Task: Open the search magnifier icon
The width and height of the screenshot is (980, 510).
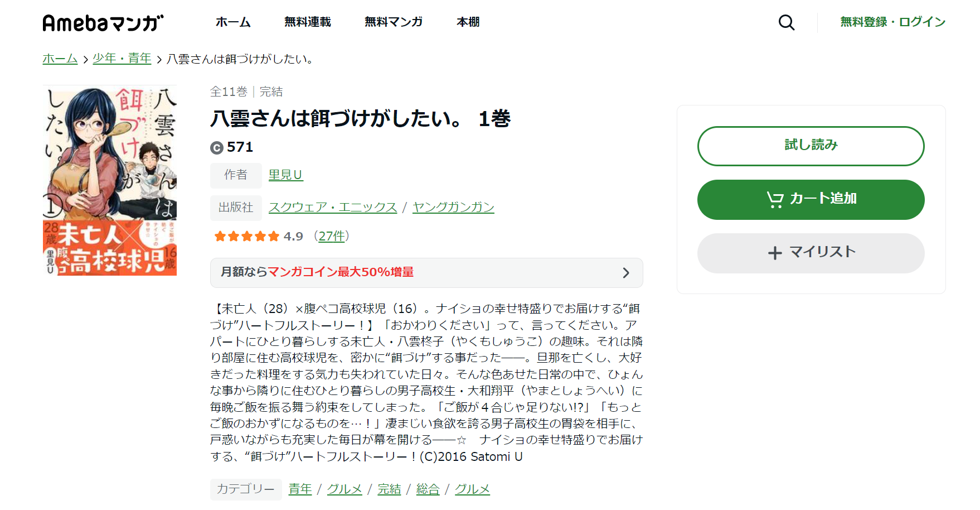Action: (x=786, y=22)
